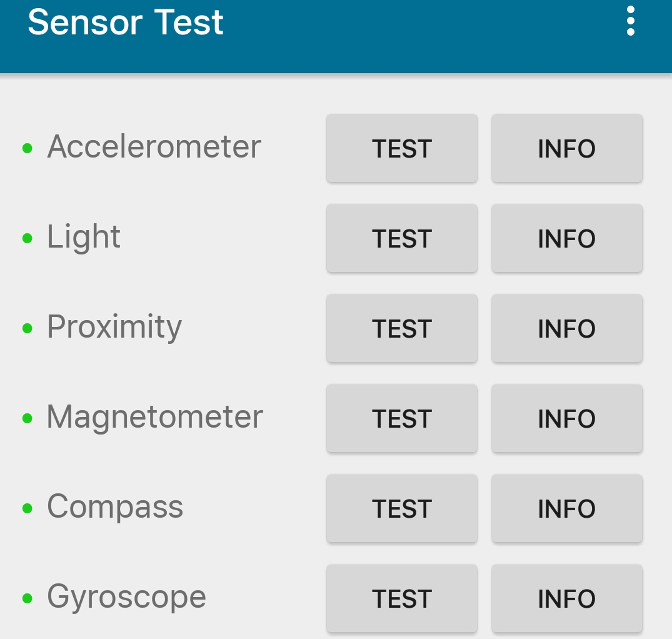Open INFO for the Compass sensor
This screenshot has width=672, height=639.
tap(566, 508)
